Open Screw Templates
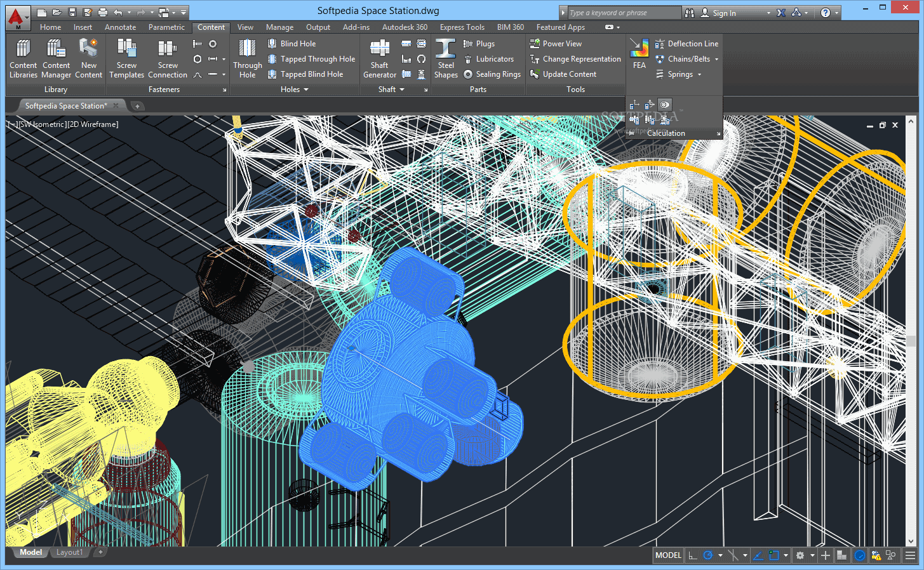Image resolution: width=924 pixels, height=570 pixels. click(x=126, y=58)
